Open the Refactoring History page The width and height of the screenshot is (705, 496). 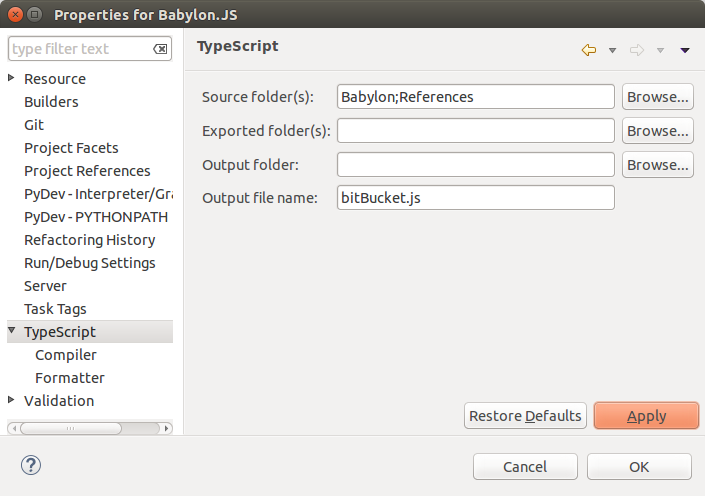89,240
